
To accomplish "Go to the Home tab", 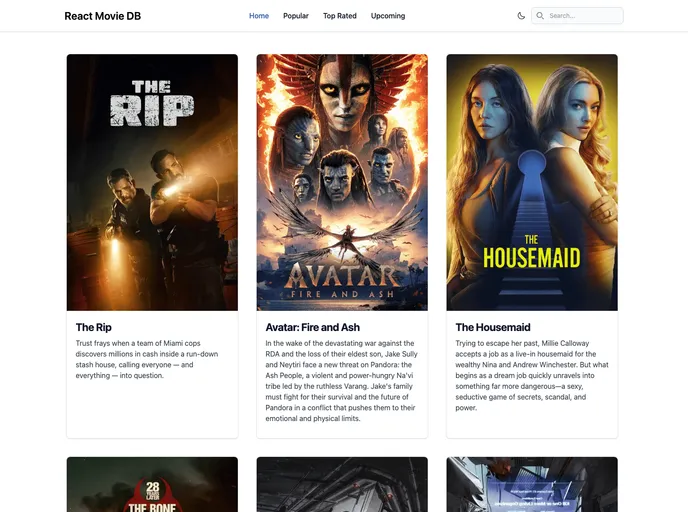I will 259,16.
